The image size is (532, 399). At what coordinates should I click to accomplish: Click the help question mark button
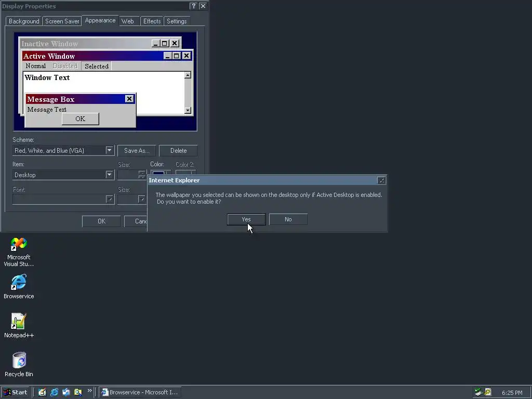click(193, 6)
